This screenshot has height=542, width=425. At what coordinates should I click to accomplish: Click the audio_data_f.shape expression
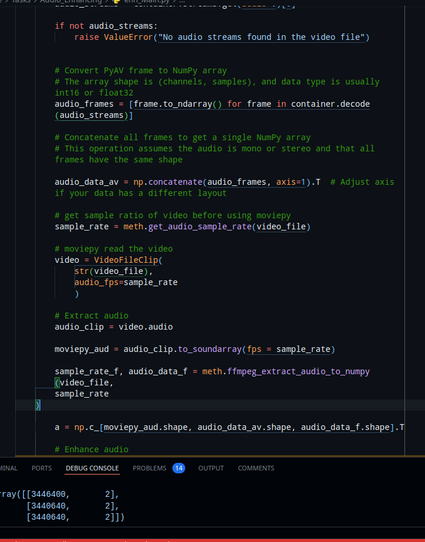point(345,427)
